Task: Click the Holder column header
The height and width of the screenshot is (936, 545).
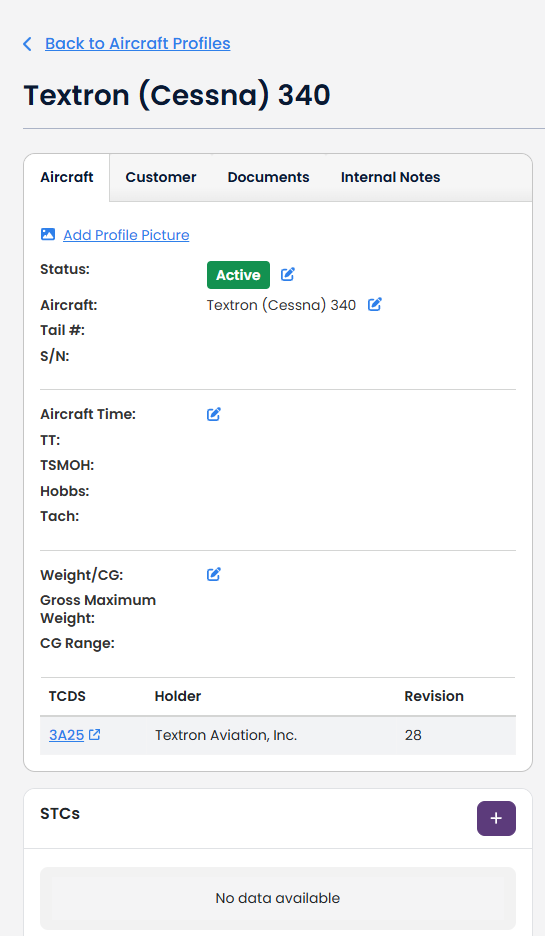Action: [178, 696]
